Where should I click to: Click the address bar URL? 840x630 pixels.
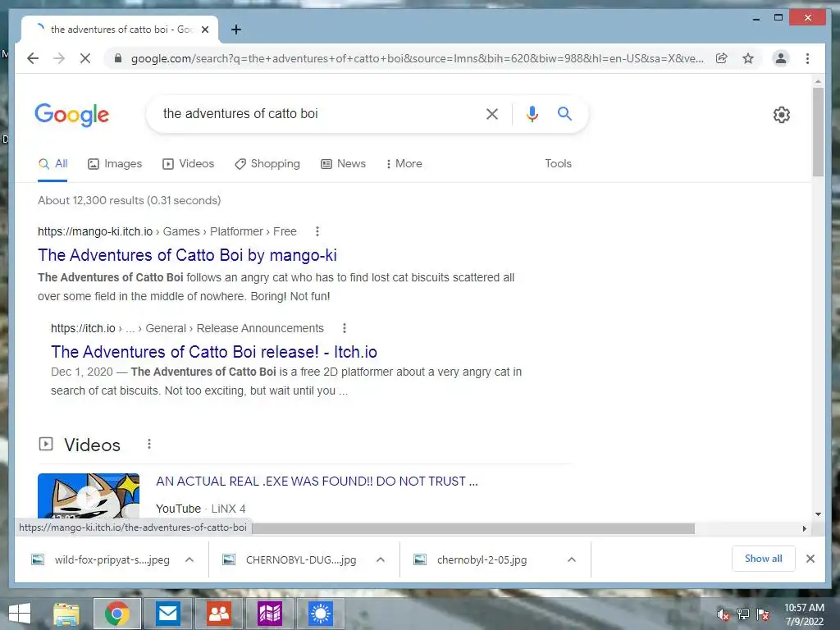tap(417, 58)
